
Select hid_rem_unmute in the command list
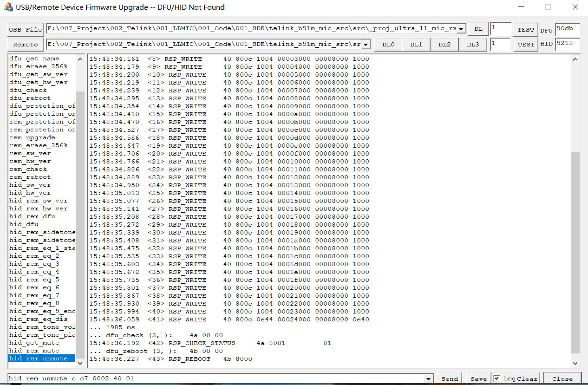tap(39, 359)
